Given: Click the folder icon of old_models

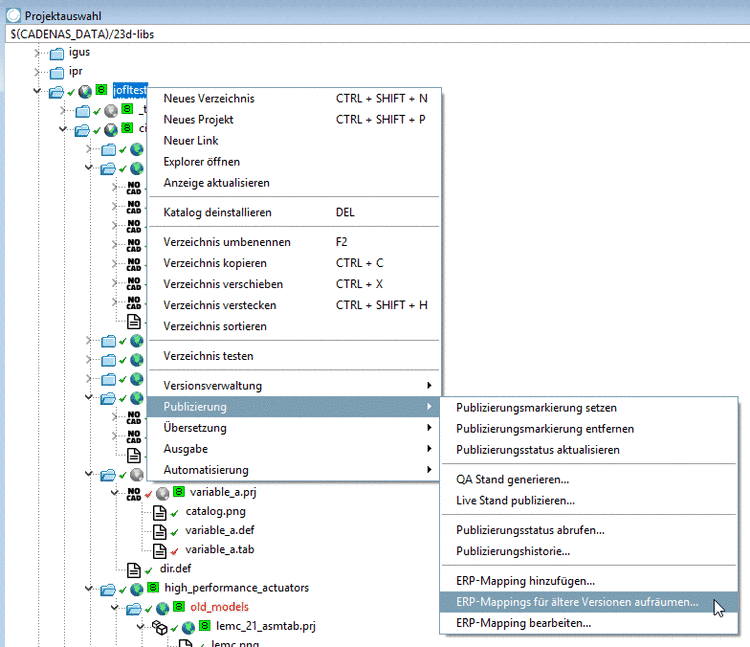Looking at the screenshot, I should coord(134,609).
